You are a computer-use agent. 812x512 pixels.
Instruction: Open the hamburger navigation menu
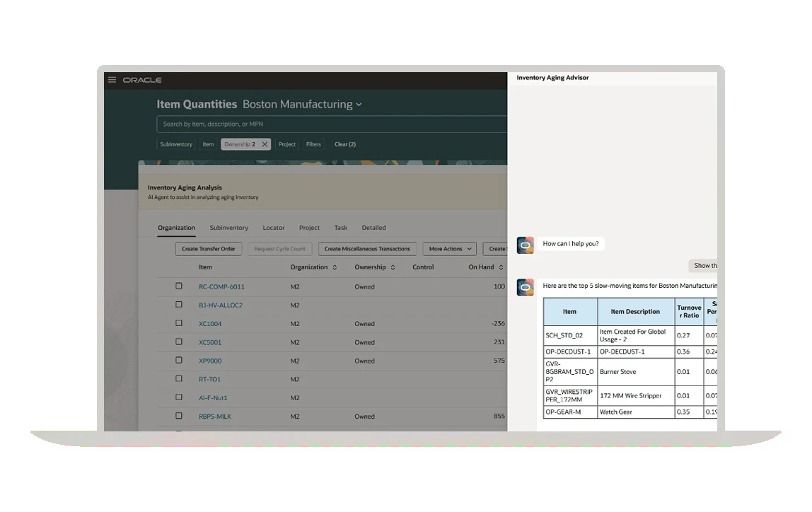pos(112,80)
